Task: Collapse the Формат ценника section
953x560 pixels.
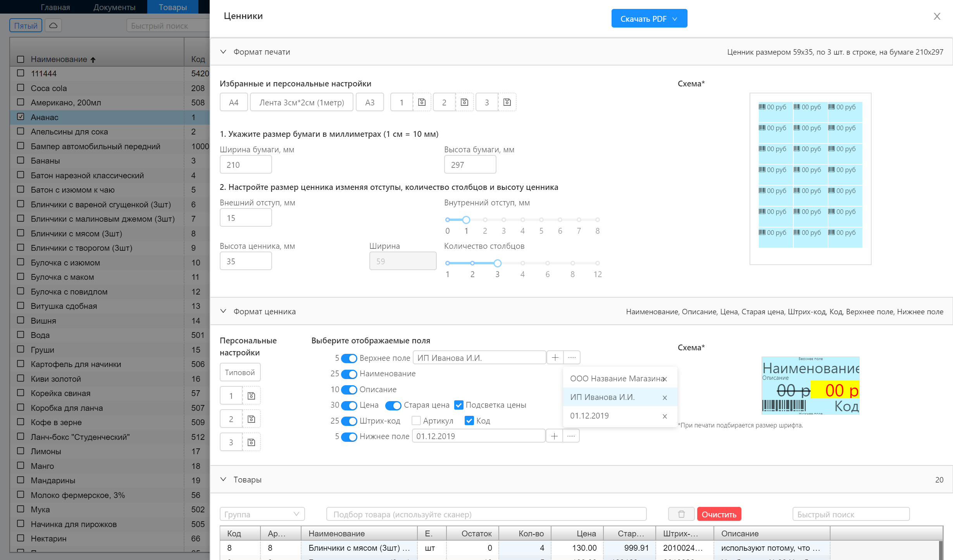Action: [223, 311]
